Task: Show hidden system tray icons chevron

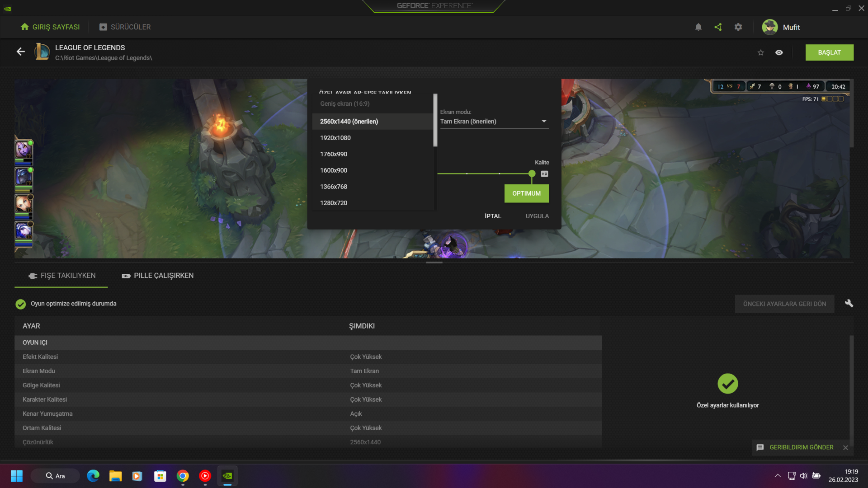Action: pos(778,475)
